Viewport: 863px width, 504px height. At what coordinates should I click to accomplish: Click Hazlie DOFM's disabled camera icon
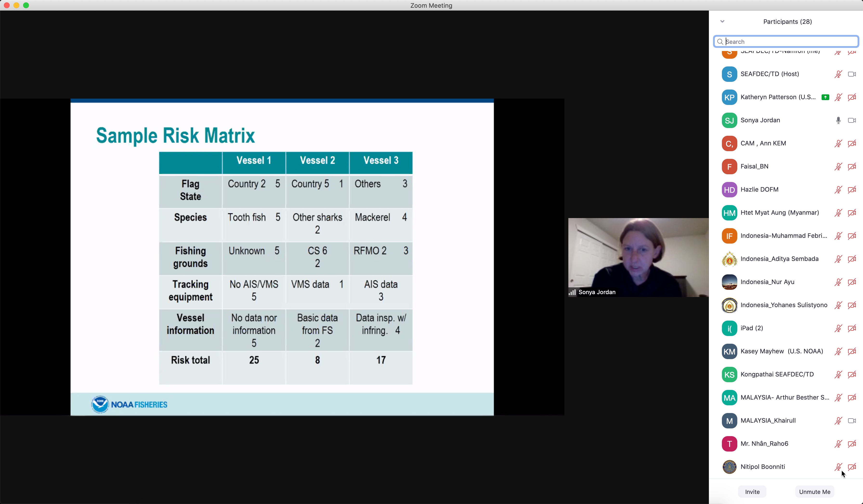(852, 190)
